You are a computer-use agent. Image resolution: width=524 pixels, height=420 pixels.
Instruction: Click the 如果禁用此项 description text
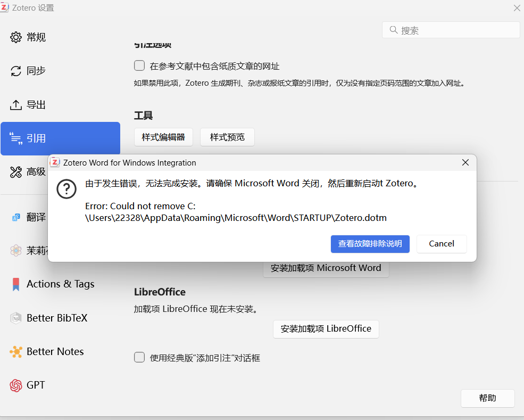click(x=300, y=83)
